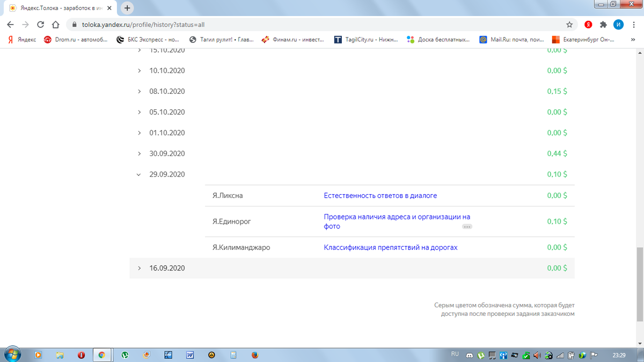Viewport: 644px width, 362px height.
Task: Open link Классификация препятствий на дорогах
Action: click(391, 247)
